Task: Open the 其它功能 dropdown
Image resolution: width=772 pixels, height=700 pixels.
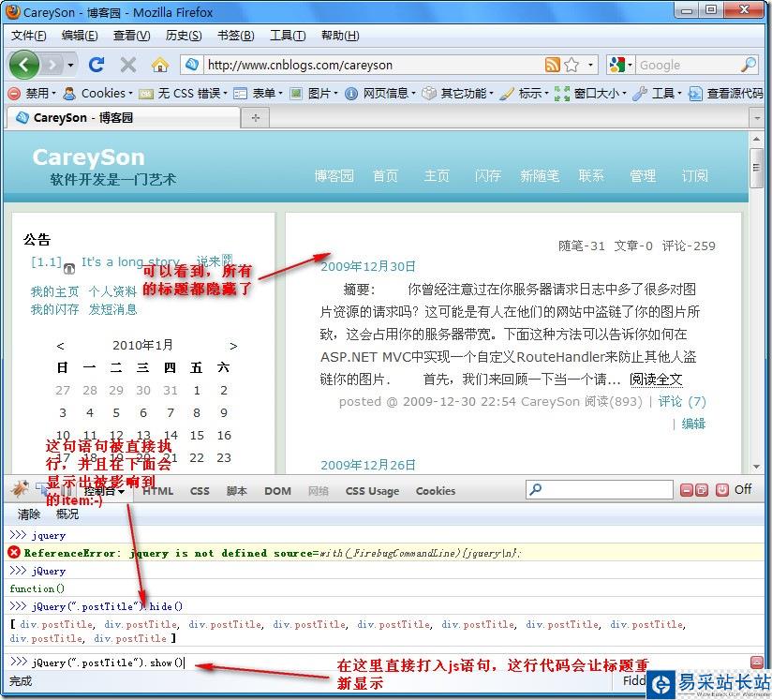Action: point(458,93)
